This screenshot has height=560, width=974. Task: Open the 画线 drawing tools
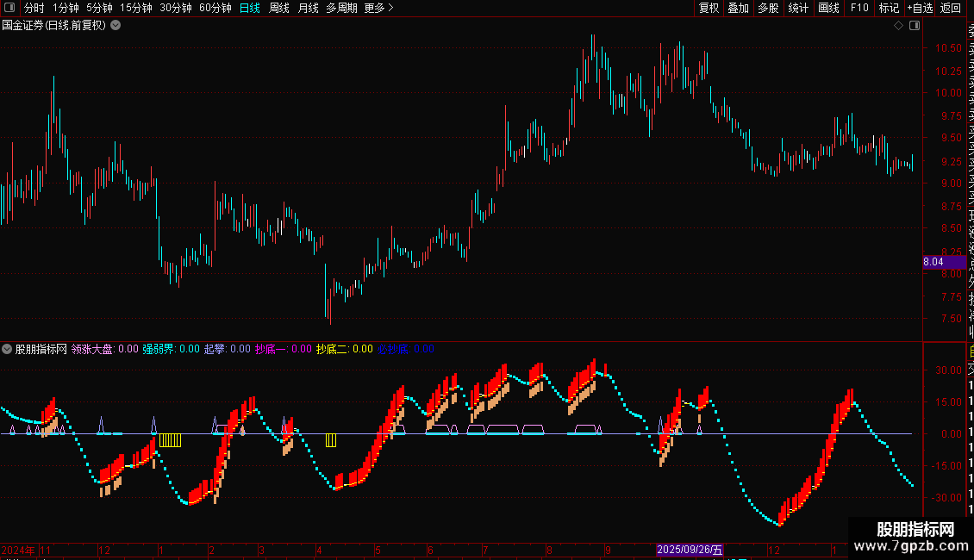828,8
